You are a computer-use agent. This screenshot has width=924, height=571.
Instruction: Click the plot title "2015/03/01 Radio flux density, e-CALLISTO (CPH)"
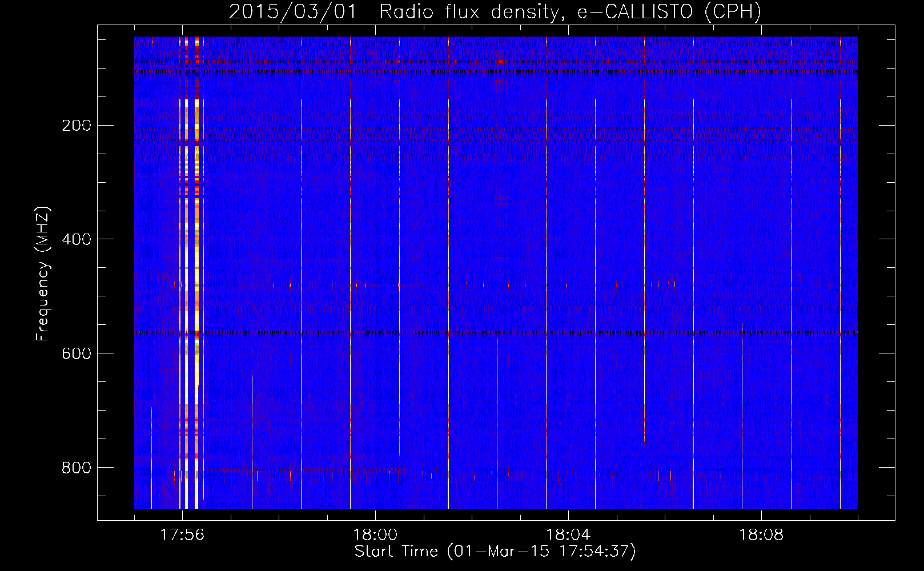coord(495,12)
